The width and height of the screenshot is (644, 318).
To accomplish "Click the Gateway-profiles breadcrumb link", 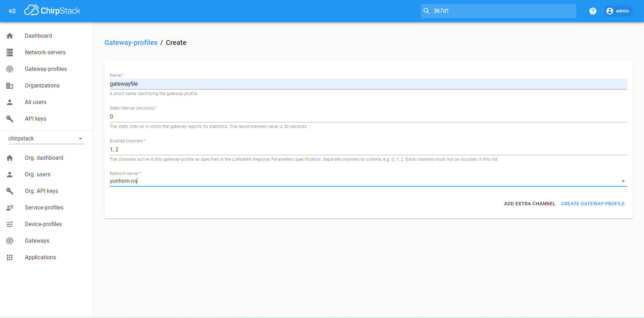I will (x=131, y=43).
